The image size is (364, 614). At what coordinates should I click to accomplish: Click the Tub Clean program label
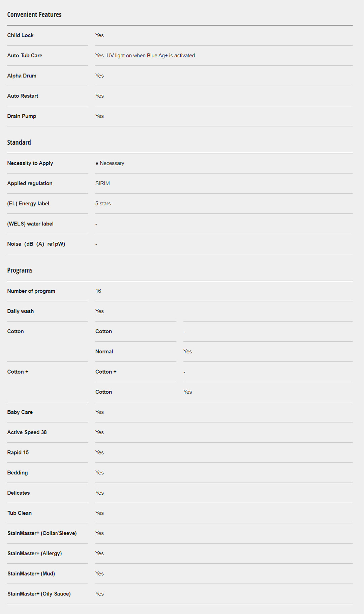coord(20,513)
